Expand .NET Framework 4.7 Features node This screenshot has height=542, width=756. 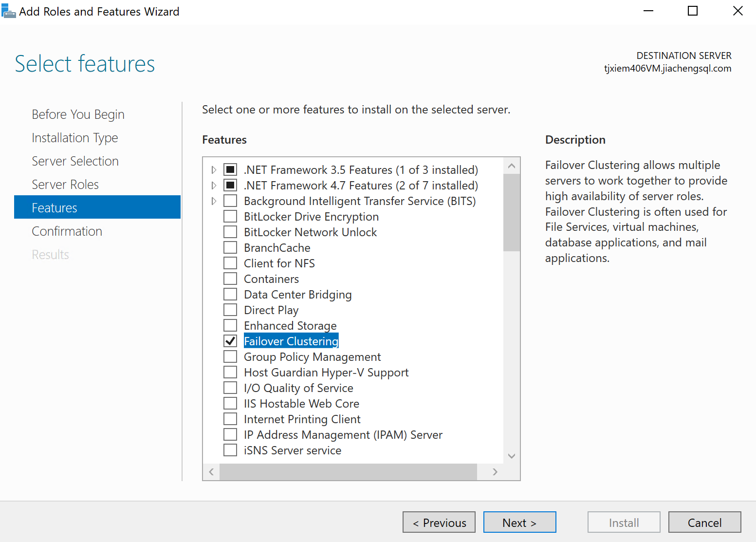[x=214, y=186]
